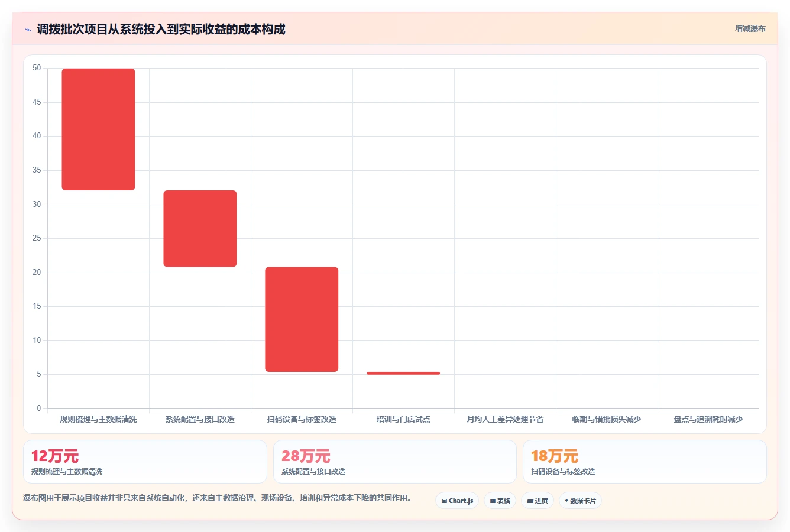Viewport: 790px width, 532px height.
Task: Click the 扫码设备与标签改造 waterfall bar
Action: pos(302,319)
